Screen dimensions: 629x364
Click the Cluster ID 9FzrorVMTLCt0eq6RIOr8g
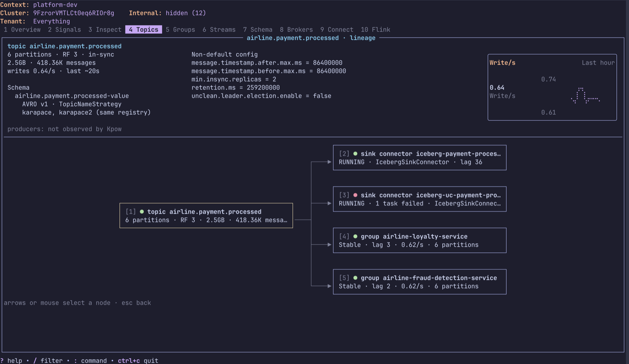(74, 13)
